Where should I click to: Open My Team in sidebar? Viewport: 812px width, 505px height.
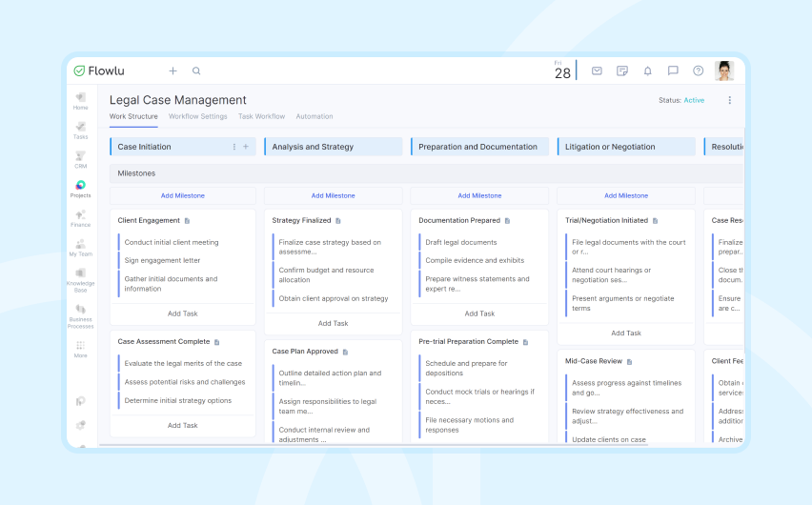80,248
